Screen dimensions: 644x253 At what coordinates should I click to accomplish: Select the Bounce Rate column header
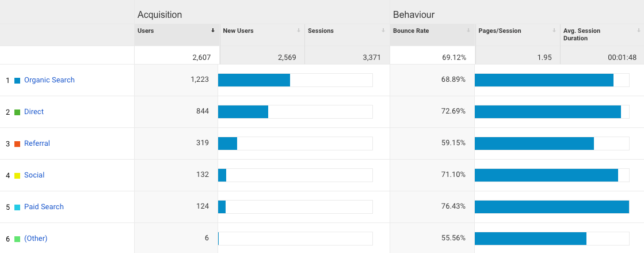pos(432,35)
